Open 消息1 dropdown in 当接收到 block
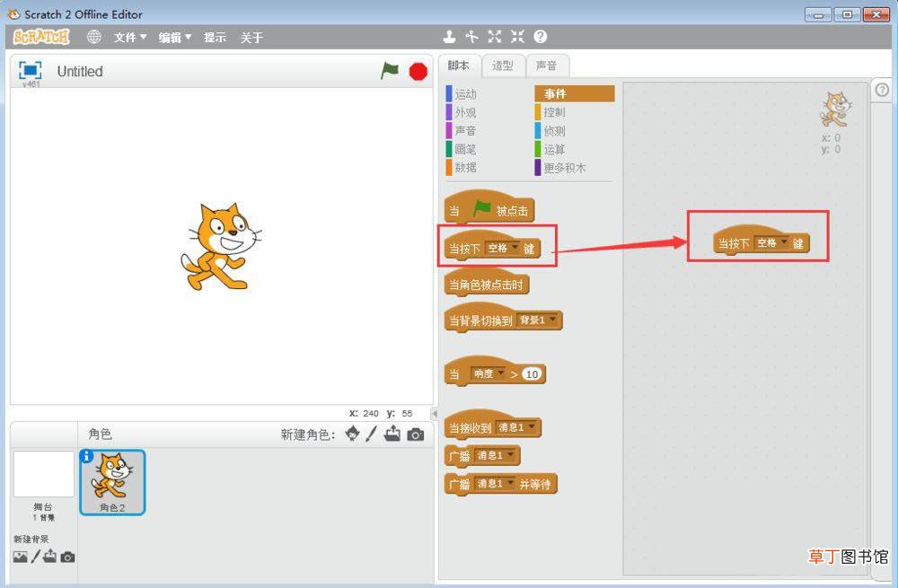The width and height of the screenshot is (898, 588). (516, 427)
